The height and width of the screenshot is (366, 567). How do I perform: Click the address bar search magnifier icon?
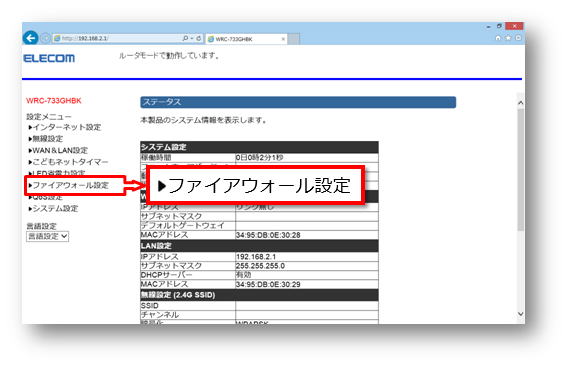(185, 38)
